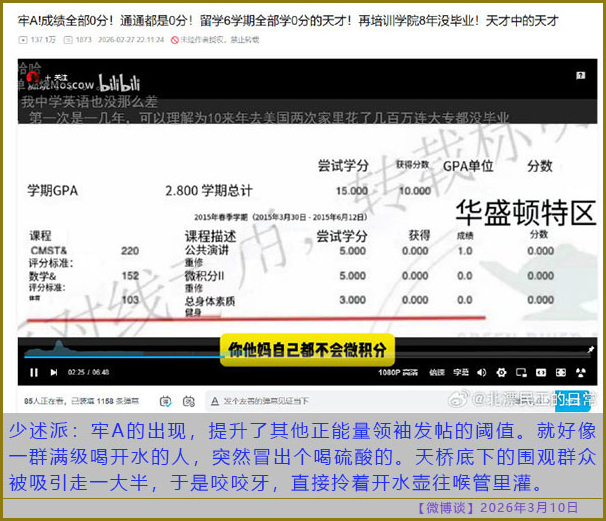Click the 'CMST&' course code

tap(49, 250)
